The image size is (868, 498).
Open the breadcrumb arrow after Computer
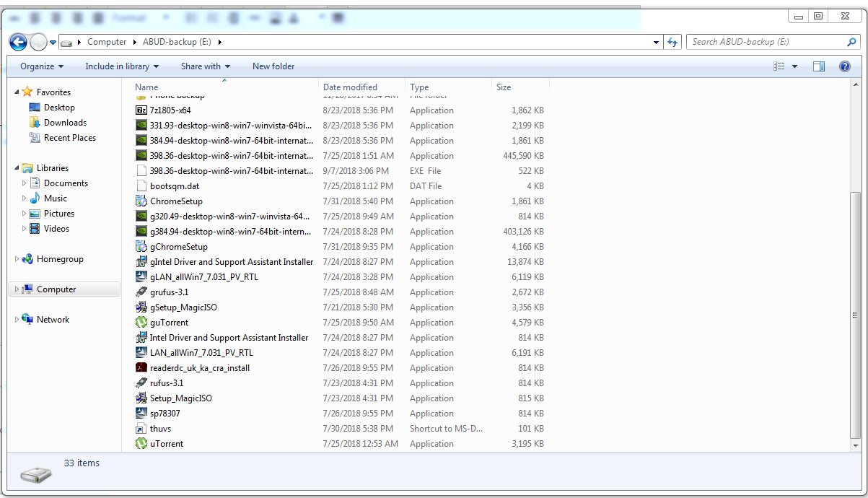(x=135, y=42)
